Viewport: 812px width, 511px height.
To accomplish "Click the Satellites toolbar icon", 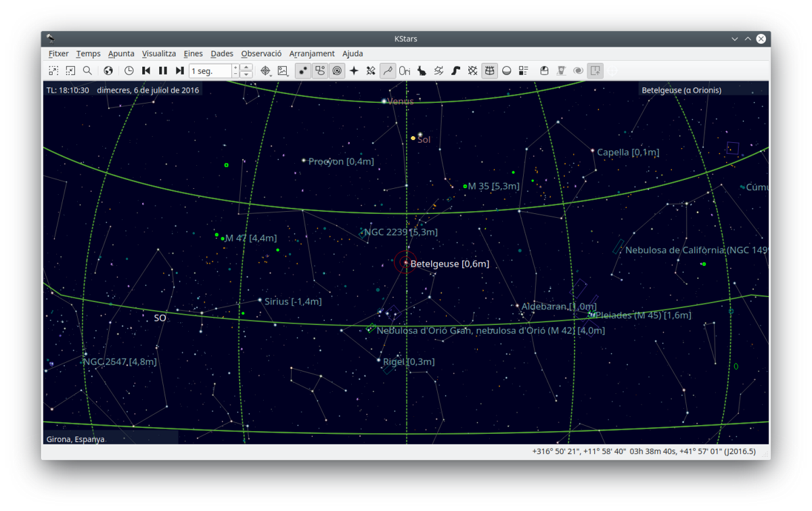I will 371,70.
